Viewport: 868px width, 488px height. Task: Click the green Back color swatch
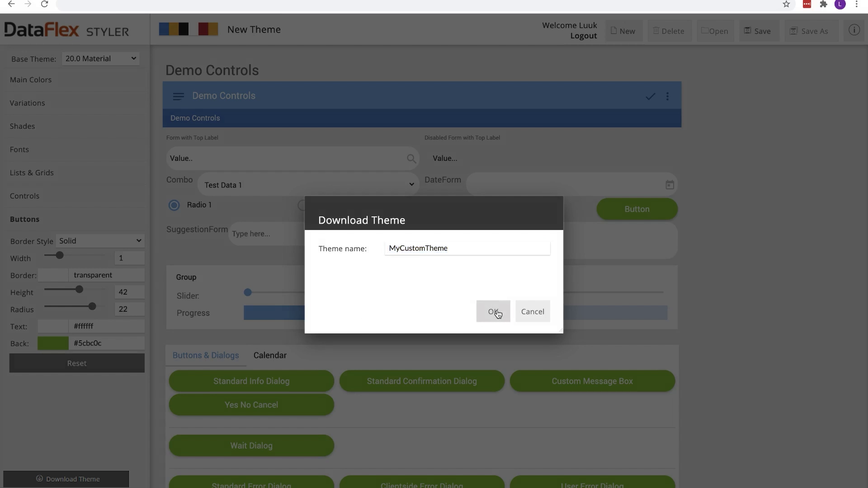click(x=53, y=343)
